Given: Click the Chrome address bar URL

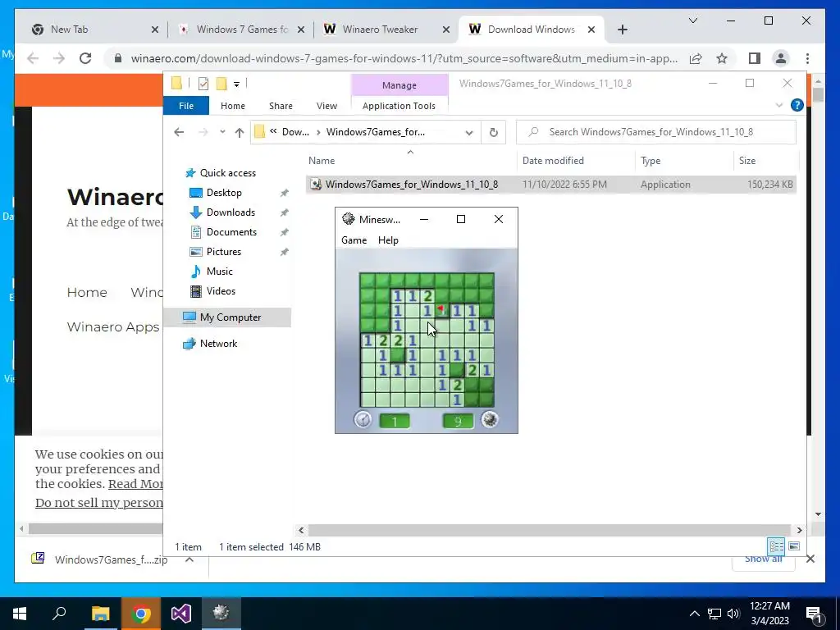Looking at the screenshot, I should 404,58.
